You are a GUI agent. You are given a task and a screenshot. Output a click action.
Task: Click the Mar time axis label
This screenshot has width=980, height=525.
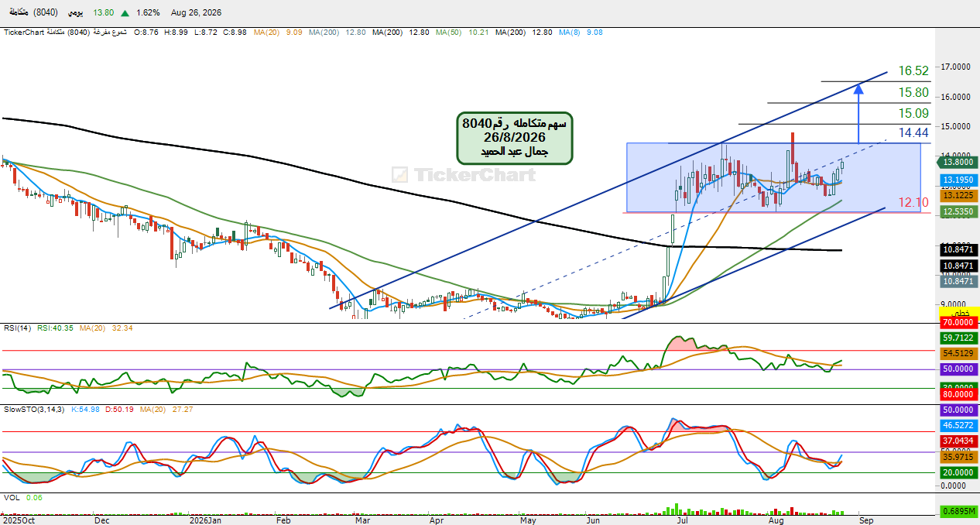[363, 520]
